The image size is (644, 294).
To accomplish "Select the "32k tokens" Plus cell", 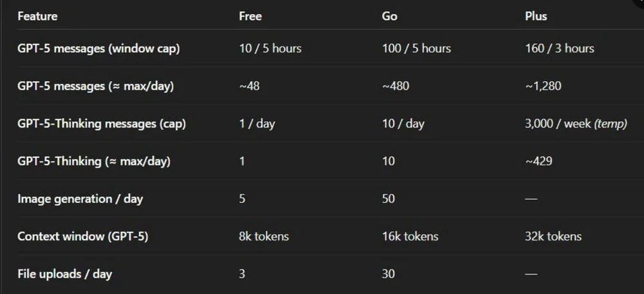I will click(553, 236).
